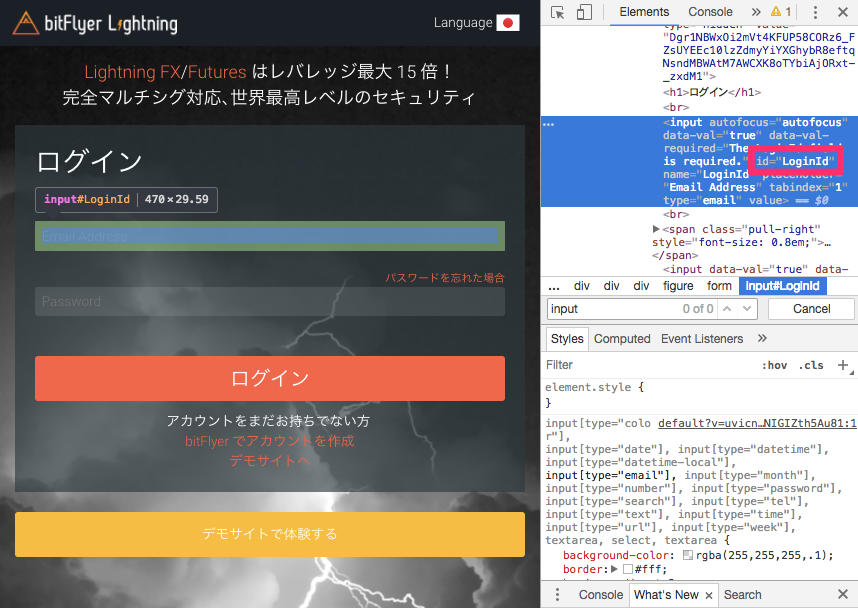Toggle the device toolbar icon
This screenshot has height=608, width=858.
point(584,12)
